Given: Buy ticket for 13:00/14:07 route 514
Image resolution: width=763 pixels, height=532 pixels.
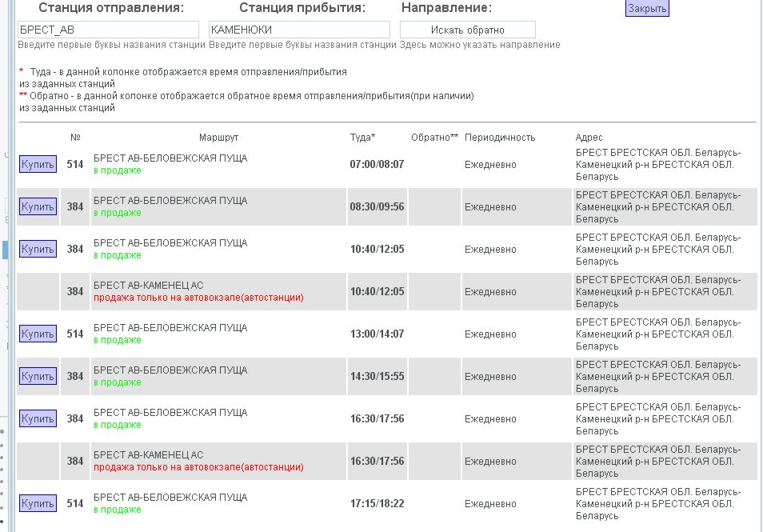Looking at the screenshot, I should click(38, 334).
